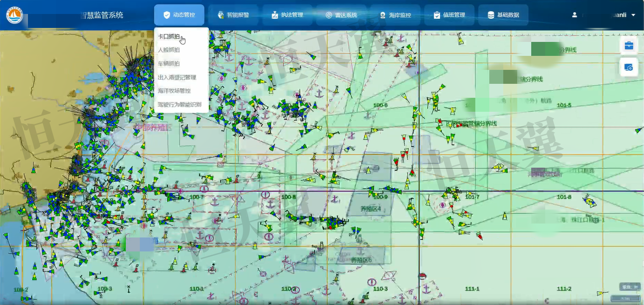Click the system logo at top left
This screenshot has height=305, width=644.
tap(14, 15)
